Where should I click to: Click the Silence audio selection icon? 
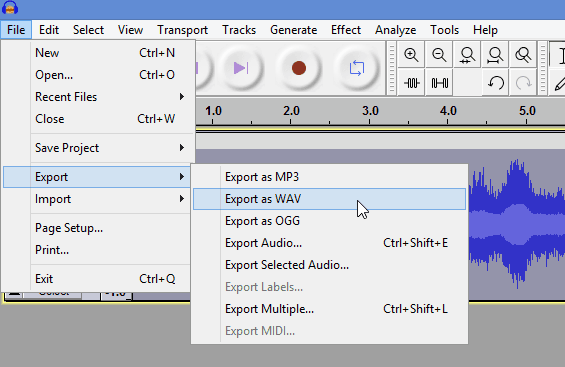click(439, 83)
